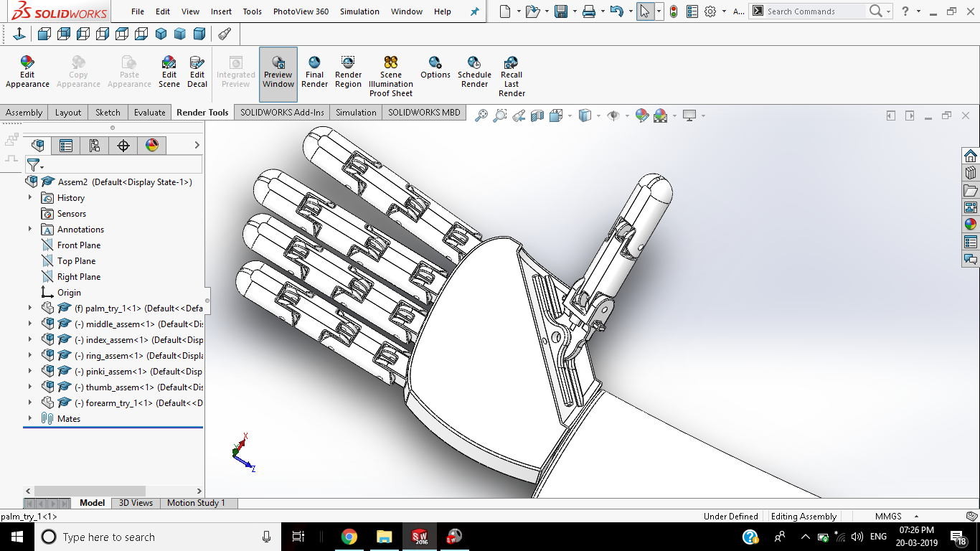The width and height of the screenshot is (980, 551).
Task: Click the Save disk icon
Action: 561,11
